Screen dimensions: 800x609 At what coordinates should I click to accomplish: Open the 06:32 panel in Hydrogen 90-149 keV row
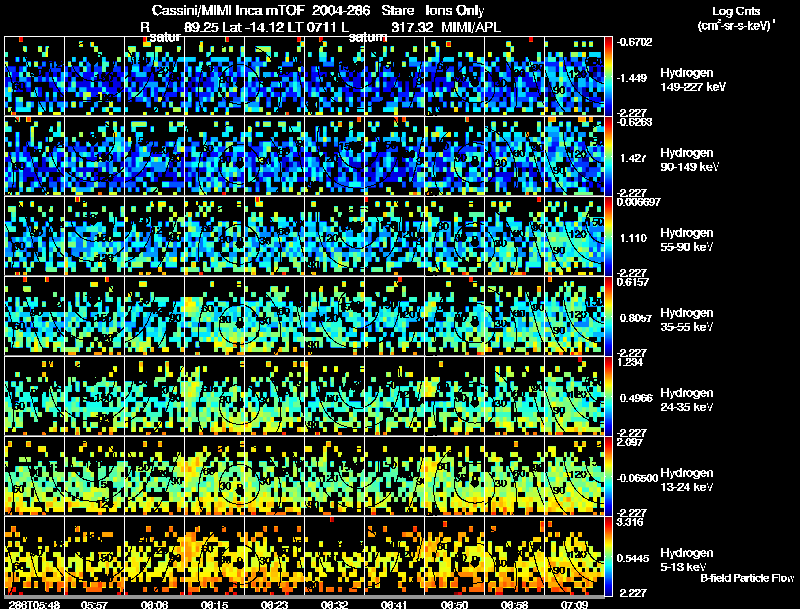[334, 156]
